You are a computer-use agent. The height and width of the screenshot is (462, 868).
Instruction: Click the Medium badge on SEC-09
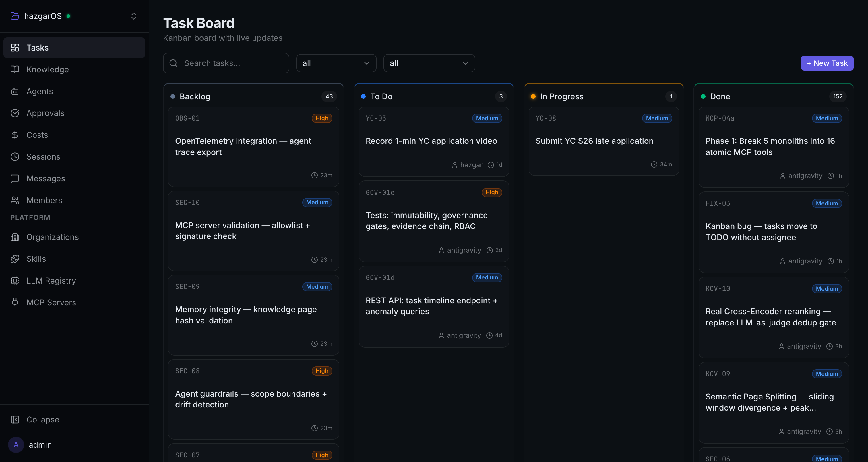coord(317,287)
